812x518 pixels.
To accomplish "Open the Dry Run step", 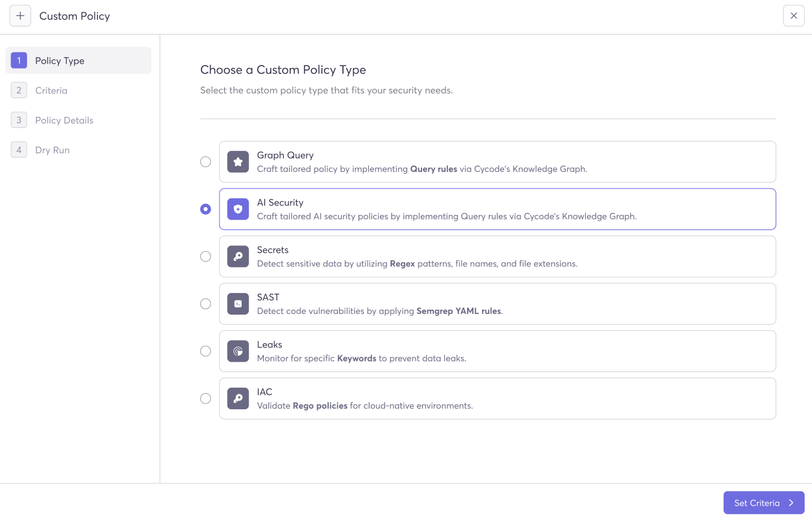I will pos(53,150).
